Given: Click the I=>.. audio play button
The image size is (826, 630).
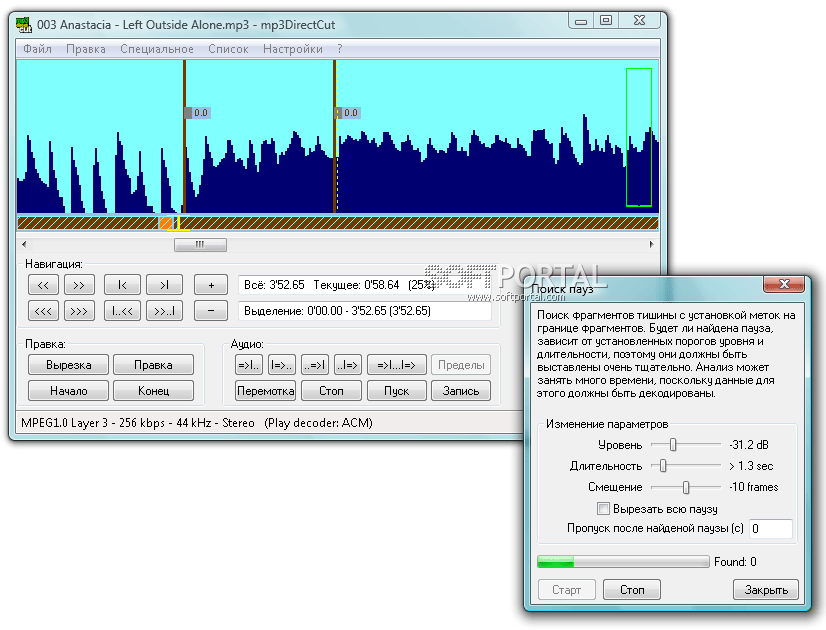Looking at the screenshot, I should (x=281, y=365).
